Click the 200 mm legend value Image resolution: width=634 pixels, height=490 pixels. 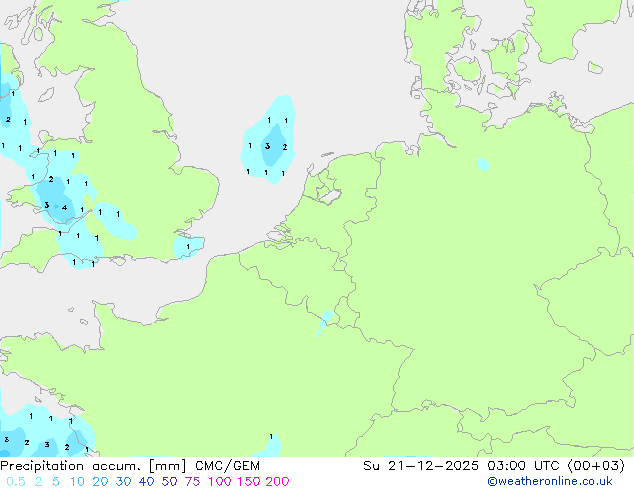coord(277,482)
